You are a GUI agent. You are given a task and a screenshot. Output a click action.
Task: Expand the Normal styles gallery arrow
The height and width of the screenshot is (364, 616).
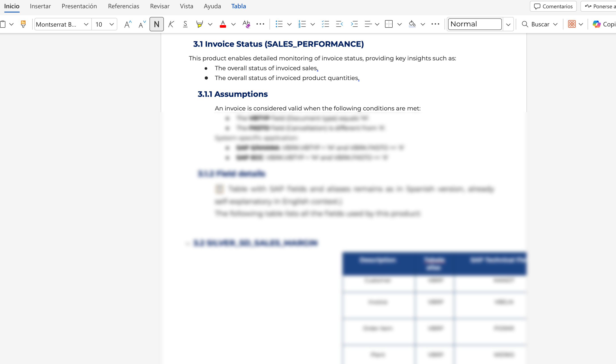click(508, 24)
